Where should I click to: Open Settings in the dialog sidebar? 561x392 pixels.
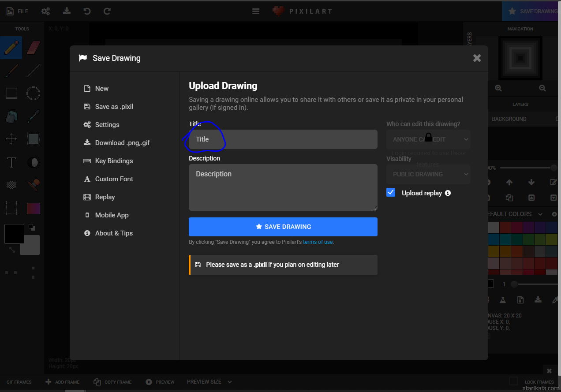(x=101, y=125)
